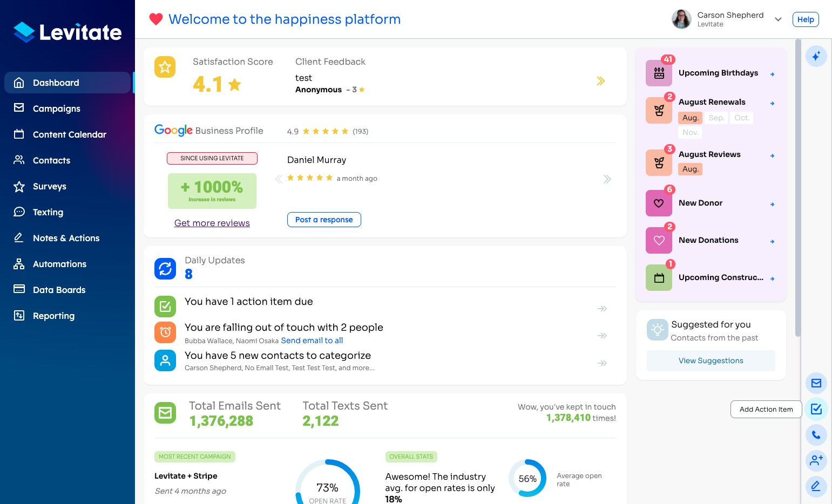Open New Donor with its arrow
Image resolution: width=832 pixels, height=504 pixels.
[773, 204]
